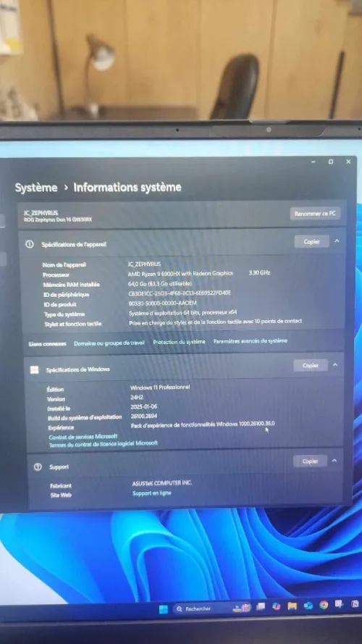Click the Informations système page heading
Screen dimensions: 362x644
pos(127,188)
